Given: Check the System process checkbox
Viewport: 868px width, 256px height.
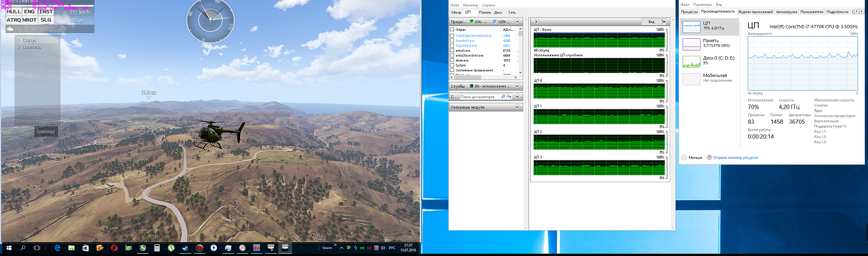Looking at the screenshot, I should (x=452, y=65).
